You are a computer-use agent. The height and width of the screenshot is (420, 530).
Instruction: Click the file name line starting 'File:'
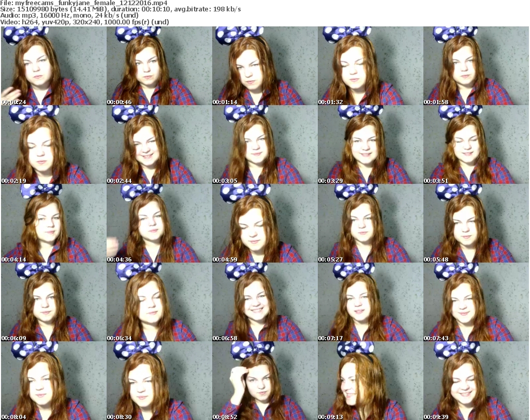(84, 3)
